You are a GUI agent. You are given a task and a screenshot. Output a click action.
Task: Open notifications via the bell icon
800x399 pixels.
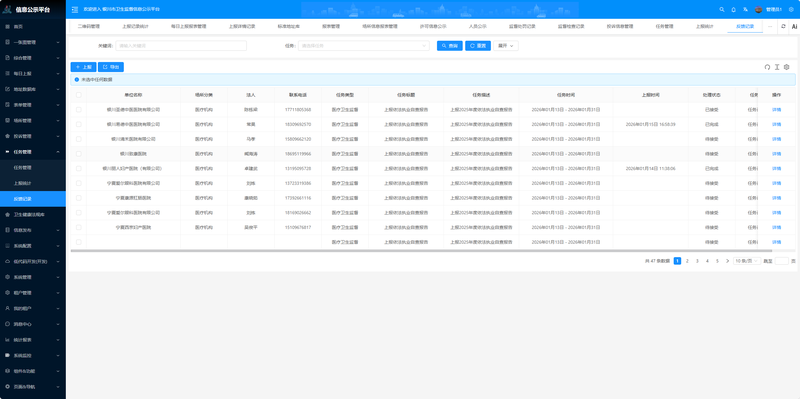(x=734, y=9)
